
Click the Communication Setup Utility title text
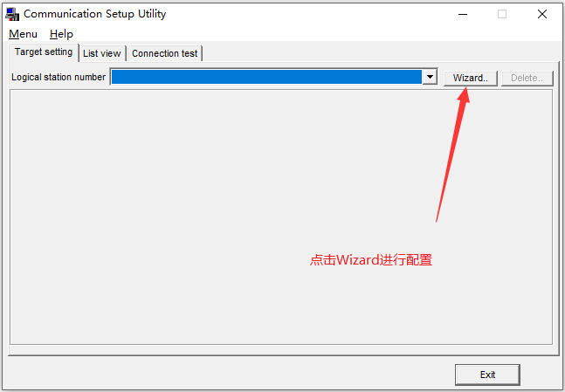pos(95,14)
